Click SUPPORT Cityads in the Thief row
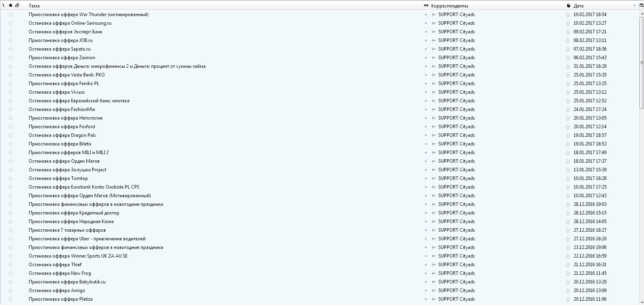The width and height of the screenshot is (644, 305). tap(456, 265)
